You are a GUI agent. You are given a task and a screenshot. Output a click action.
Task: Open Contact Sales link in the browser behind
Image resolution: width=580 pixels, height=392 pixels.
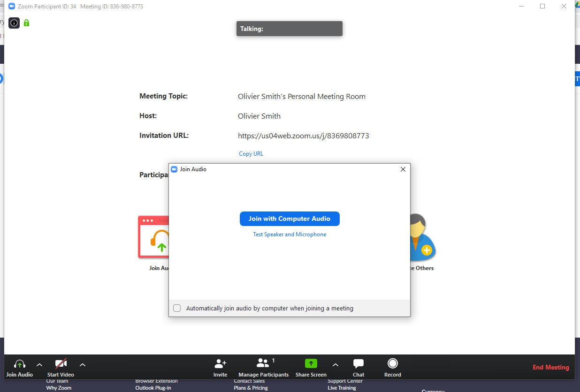click(x=249, y=381)
